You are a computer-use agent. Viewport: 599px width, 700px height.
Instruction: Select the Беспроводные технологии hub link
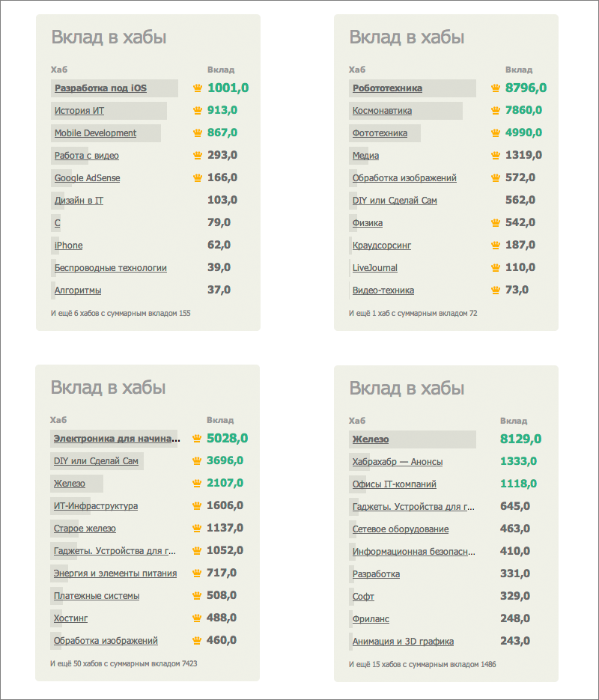[x=110, y=268]
